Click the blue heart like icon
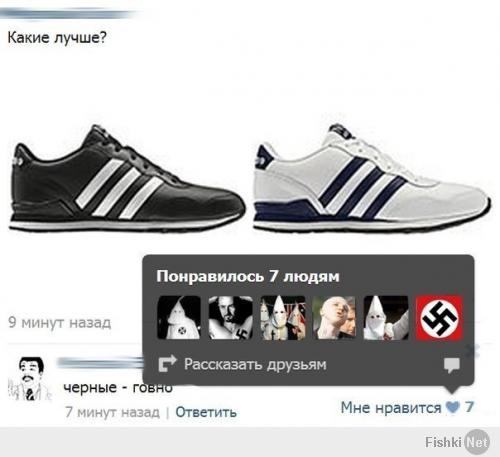Viewport: 500px width, 457px height. point(453,407)
